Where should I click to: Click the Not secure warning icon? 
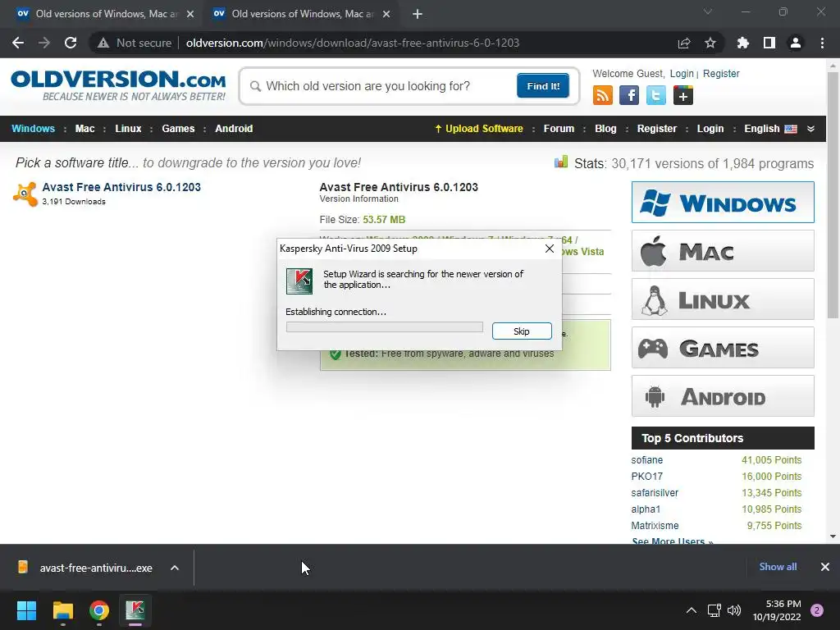(x=103, y=43)
